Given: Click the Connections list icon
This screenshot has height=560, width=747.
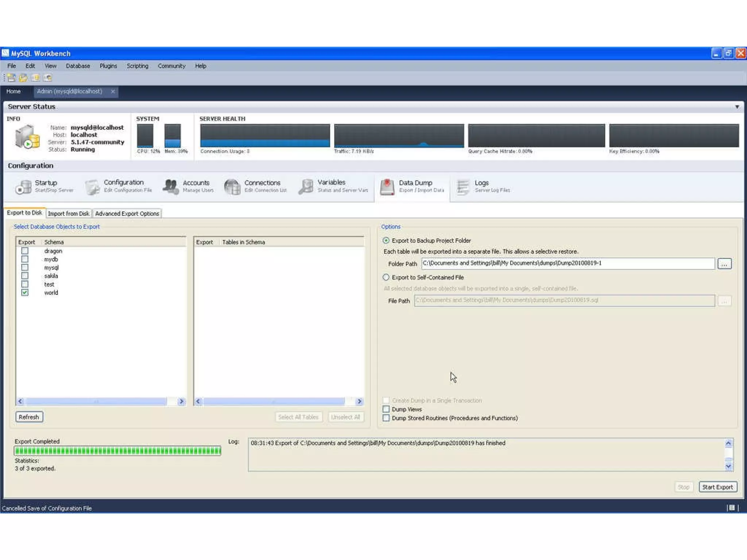Looking at the screenshot, I should point(232,186).
